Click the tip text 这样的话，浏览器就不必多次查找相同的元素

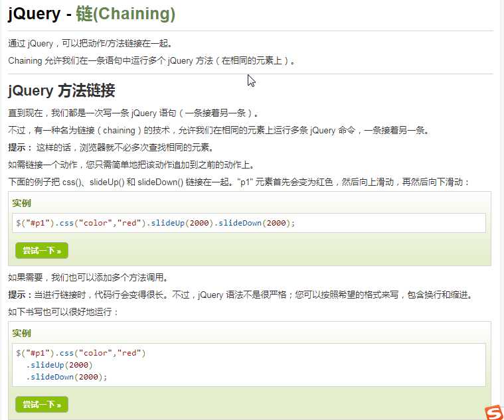[125, 148]
